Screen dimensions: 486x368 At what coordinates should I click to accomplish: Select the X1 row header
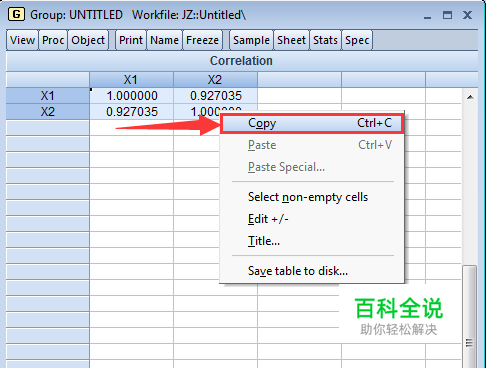click(48, 96)
